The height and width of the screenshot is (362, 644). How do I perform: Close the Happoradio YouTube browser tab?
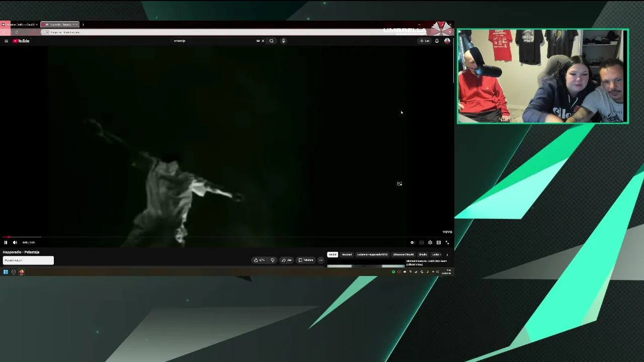pyautogui.click(x=77, y=25)
